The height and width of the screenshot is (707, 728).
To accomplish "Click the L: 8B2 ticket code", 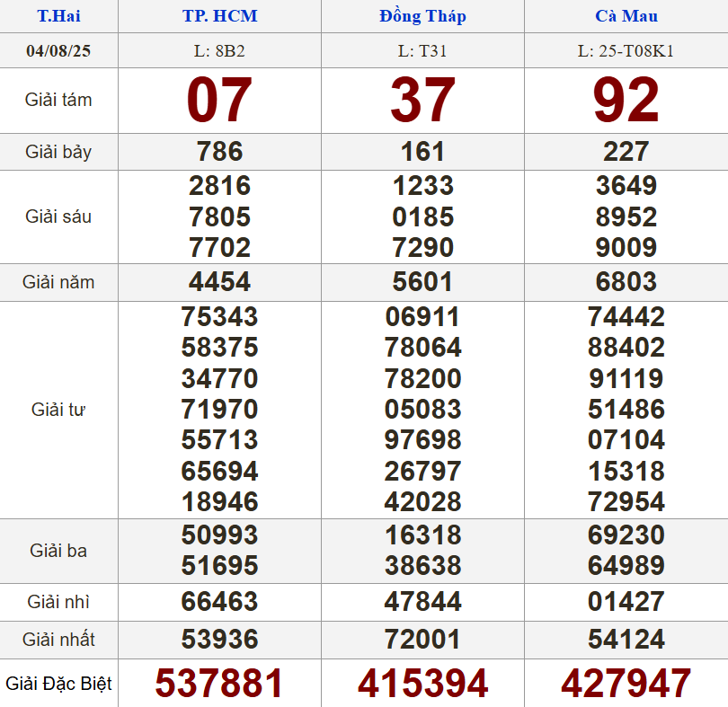I will (219, 50).
